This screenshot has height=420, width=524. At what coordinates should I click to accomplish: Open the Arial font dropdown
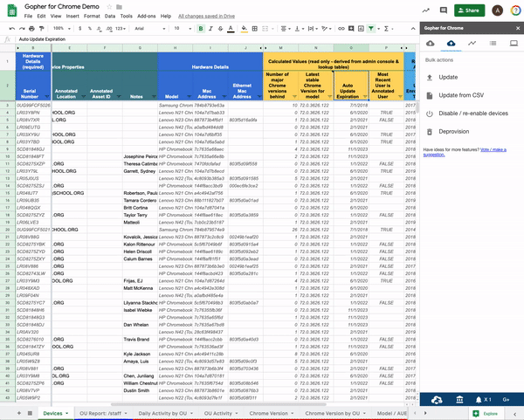(x=149, y=29)
